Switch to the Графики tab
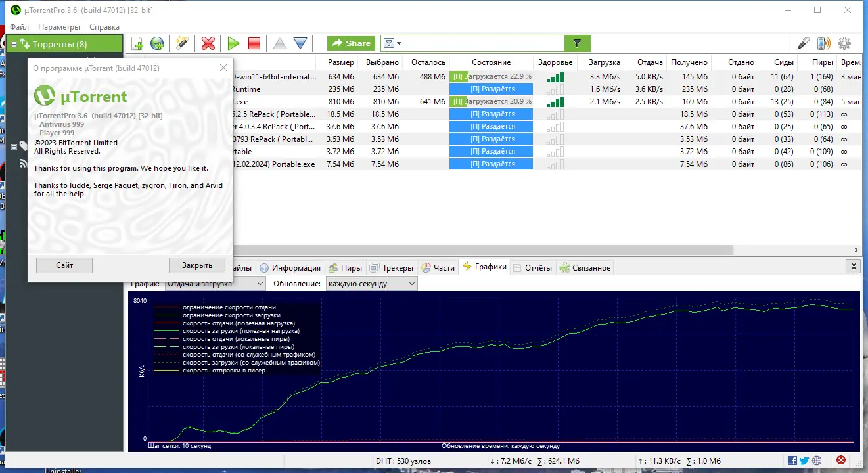Image resolution: width=868 pixels, height=473 pixels. pyautogui.click(x=485, y=267)
